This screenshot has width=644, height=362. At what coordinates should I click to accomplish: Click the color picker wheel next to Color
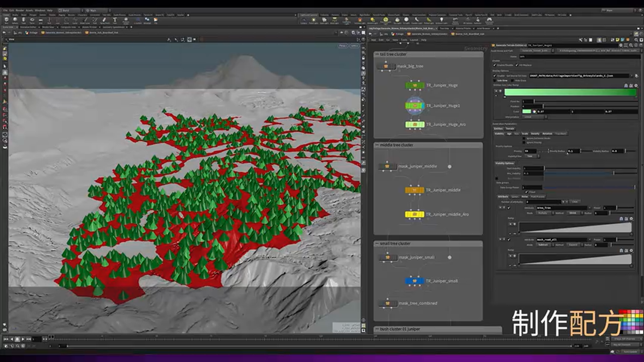click(x=534, y=111)
